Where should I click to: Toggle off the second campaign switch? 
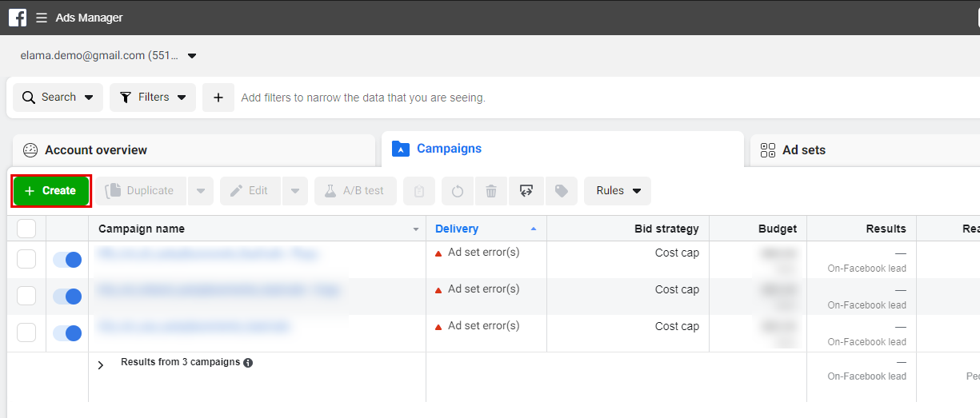67,297
